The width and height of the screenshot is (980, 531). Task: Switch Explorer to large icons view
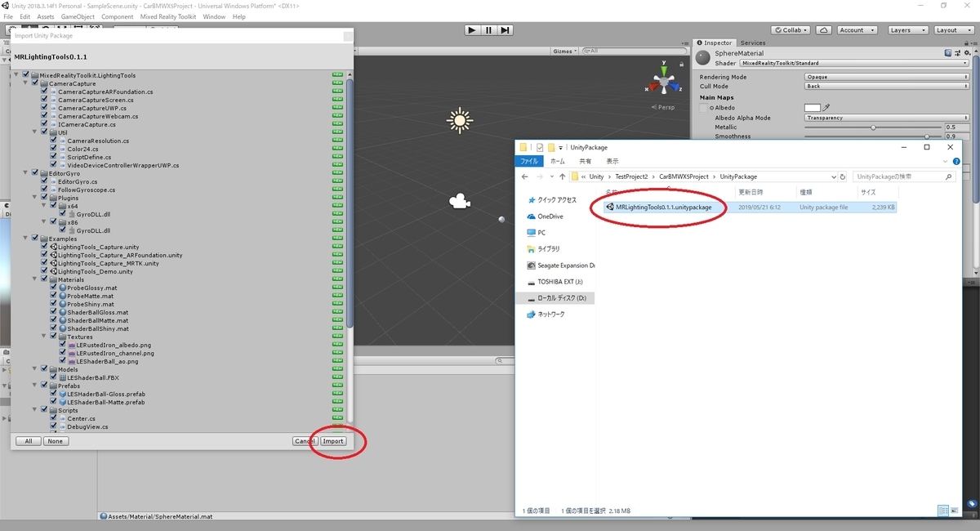[x=954, y=511]
